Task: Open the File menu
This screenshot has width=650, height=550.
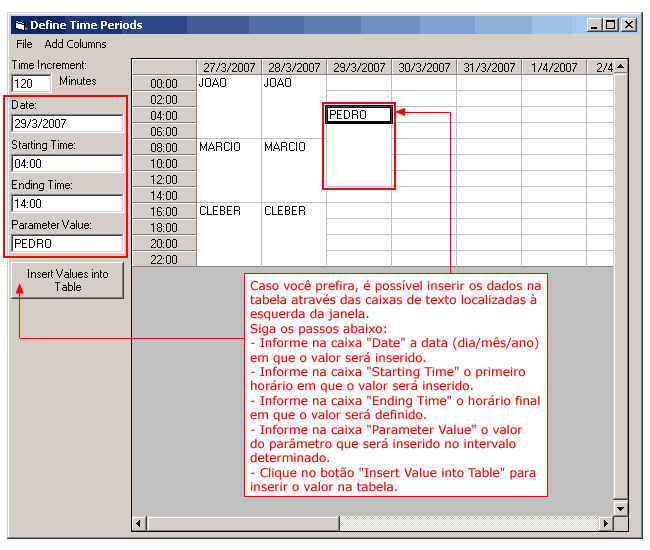Action: [24, 44]
